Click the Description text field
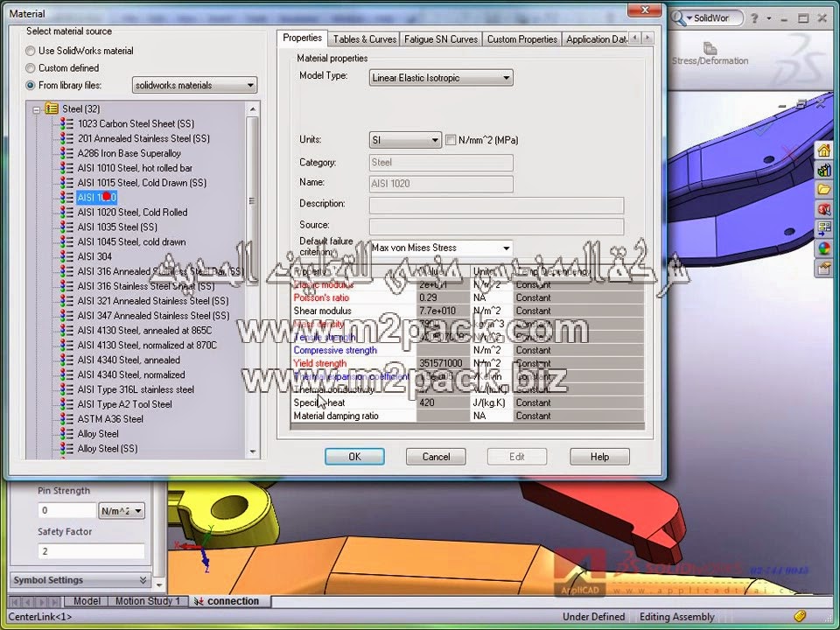Image resolution: width=840 pixels, height=630 pixels. (497, 206)
